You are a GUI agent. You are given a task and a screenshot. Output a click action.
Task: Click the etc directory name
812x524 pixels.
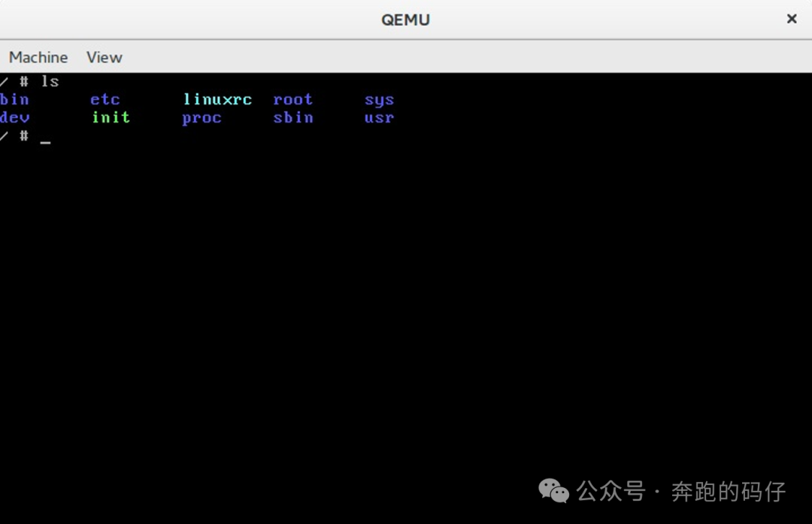105,98
